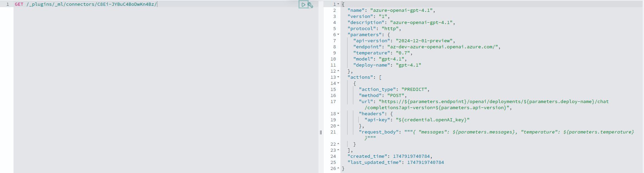Screen dimensions: 644x173
Task: Run the GET connectors request
Action: [x=303, y=5]
